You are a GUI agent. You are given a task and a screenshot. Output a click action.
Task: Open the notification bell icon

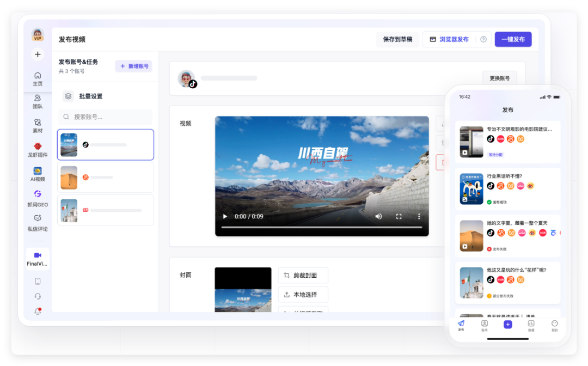38,311
